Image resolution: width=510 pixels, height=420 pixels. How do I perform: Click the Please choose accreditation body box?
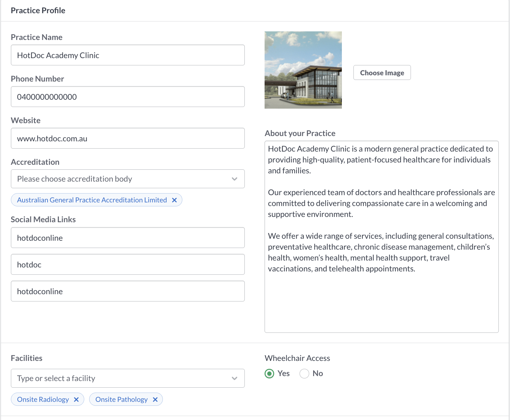click(x=128, y=179)
